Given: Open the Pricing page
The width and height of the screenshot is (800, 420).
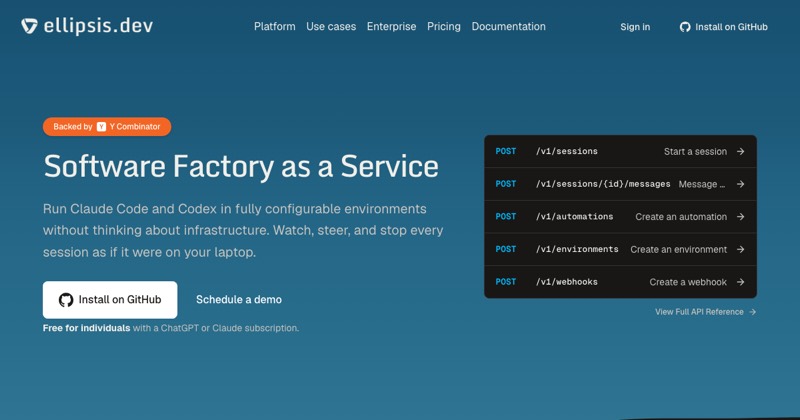Looking at the screenshot, I should pos(444,27).
